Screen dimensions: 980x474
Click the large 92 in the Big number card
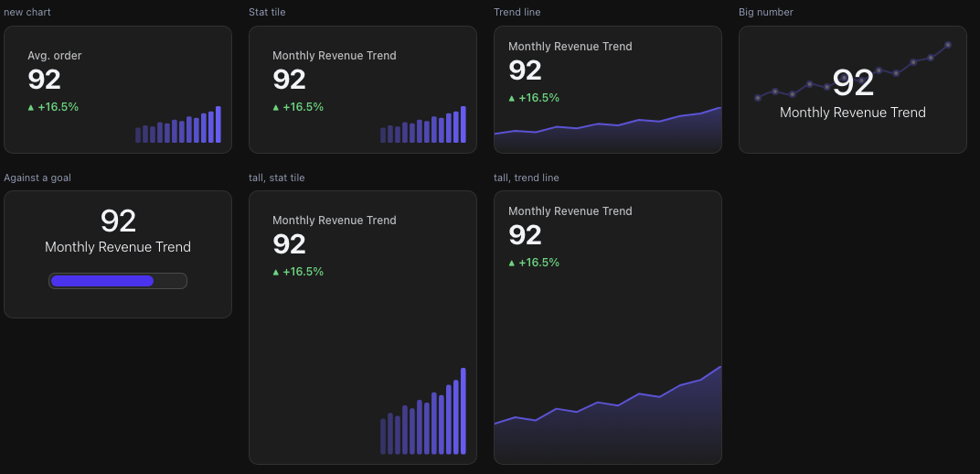(853, 83)
